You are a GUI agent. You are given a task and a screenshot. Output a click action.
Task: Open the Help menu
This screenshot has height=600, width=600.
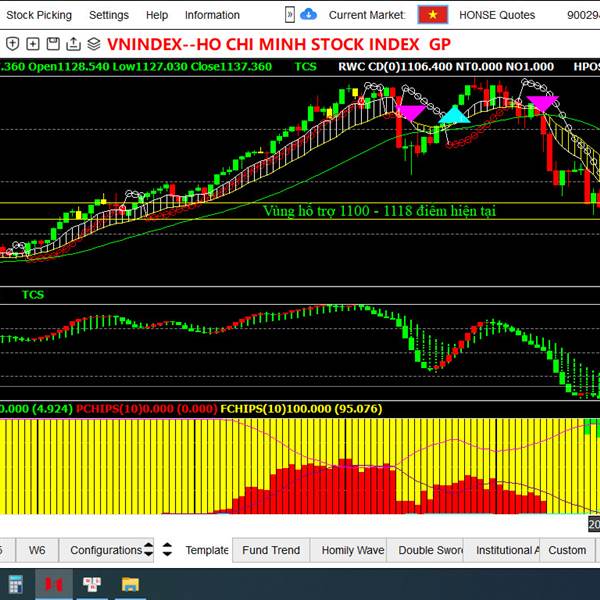click(x=157, y=15)
